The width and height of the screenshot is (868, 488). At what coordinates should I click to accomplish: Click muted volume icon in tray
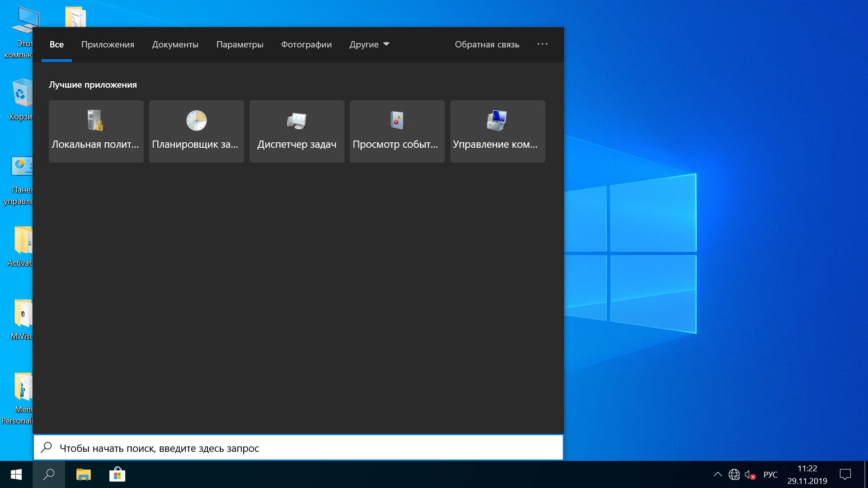point(750,475)
